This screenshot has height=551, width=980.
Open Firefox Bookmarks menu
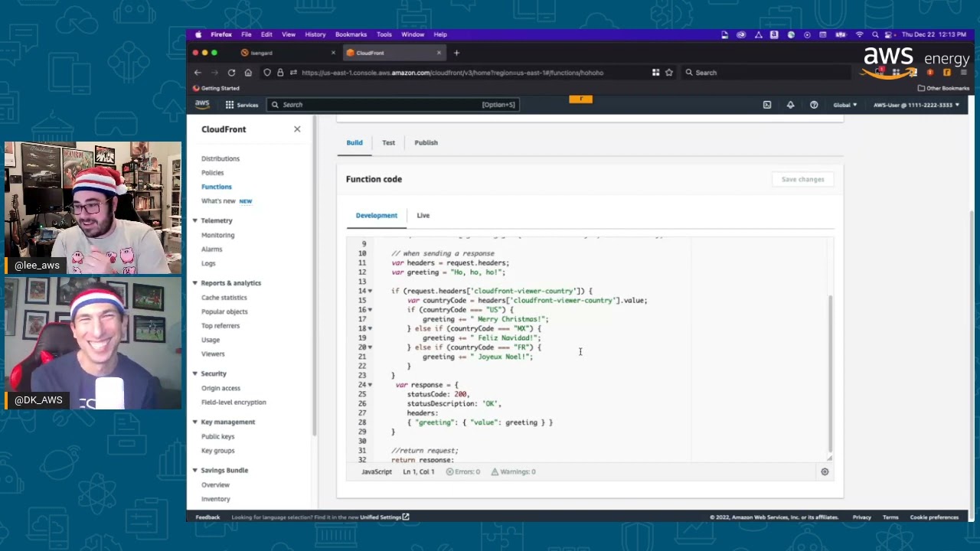pyautogui.click(x=351, y=34)
